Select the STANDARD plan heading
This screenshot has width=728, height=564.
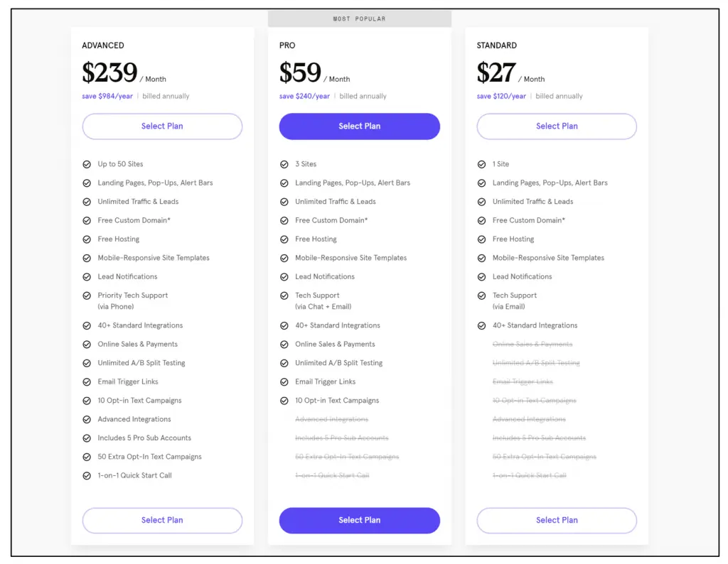coord(496,45)
